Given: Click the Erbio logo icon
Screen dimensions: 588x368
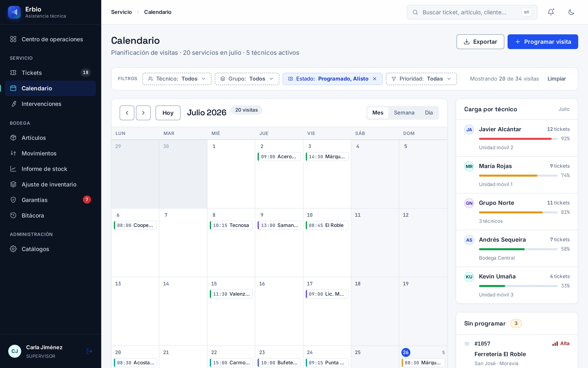Looking at the screenshot, I should [14, 12].
